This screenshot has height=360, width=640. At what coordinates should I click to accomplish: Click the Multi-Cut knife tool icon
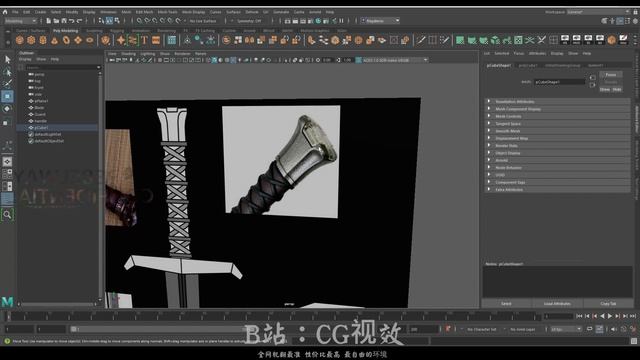[x=421, y=40]
